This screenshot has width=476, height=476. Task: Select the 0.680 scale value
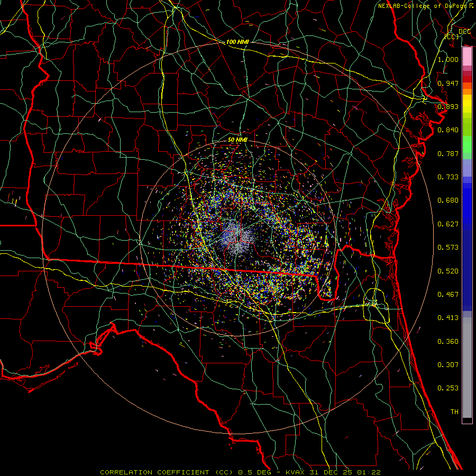pos(448,200)
